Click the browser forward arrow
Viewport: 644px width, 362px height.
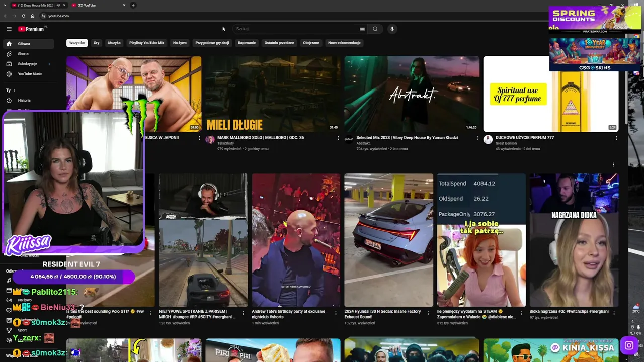coord(14,16)
